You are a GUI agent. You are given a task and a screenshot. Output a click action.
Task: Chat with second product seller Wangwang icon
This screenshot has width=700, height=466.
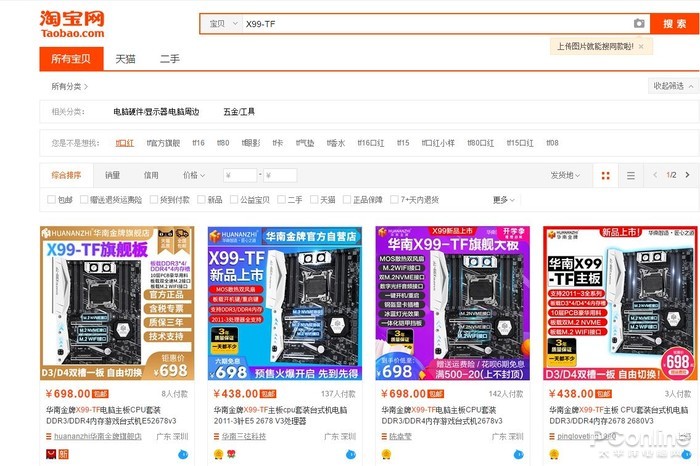[351, 454]
